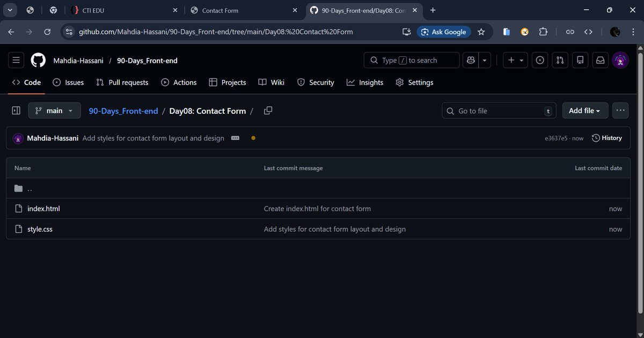Open the browser profile avatar

[615, 32]
